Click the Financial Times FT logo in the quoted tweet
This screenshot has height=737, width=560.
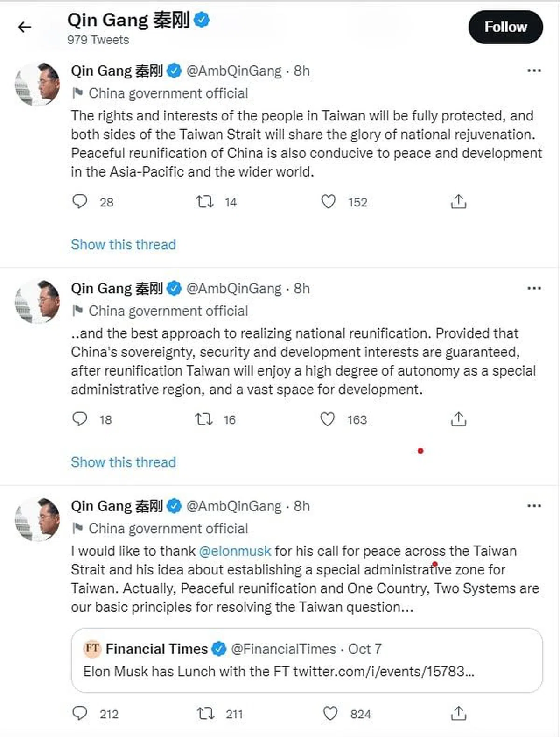pos(92,649)
